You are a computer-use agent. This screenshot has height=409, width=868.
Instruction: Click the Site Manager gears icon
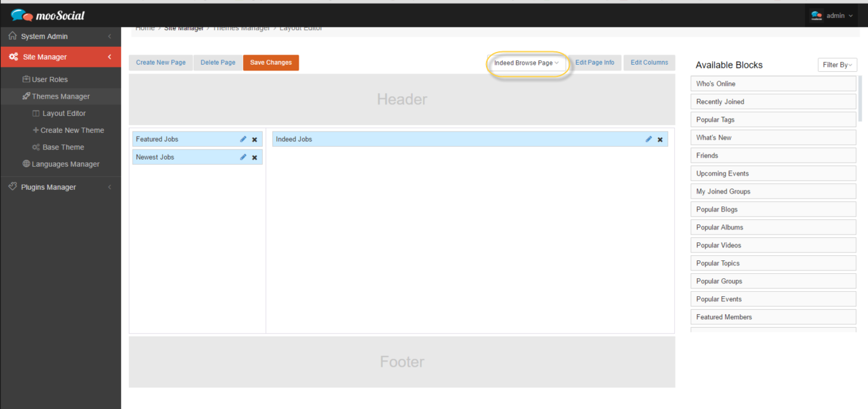point(13,57)
